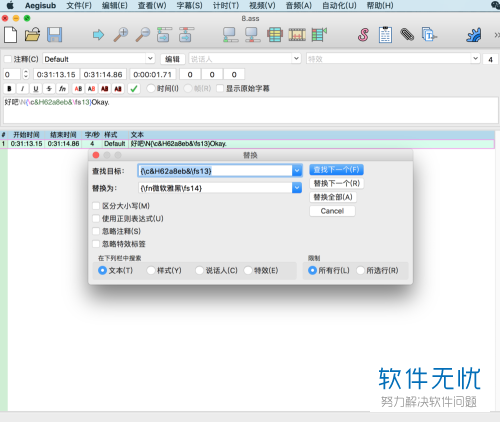The image size is (500, 422).
Task: Toggle underline formatting button
Action: tap(36, 89)
